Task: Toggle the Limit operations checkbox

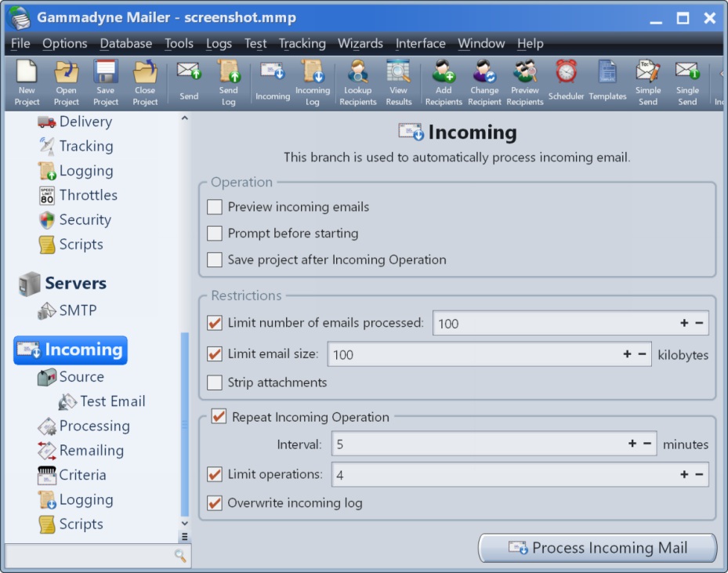Action: (215, 474)
